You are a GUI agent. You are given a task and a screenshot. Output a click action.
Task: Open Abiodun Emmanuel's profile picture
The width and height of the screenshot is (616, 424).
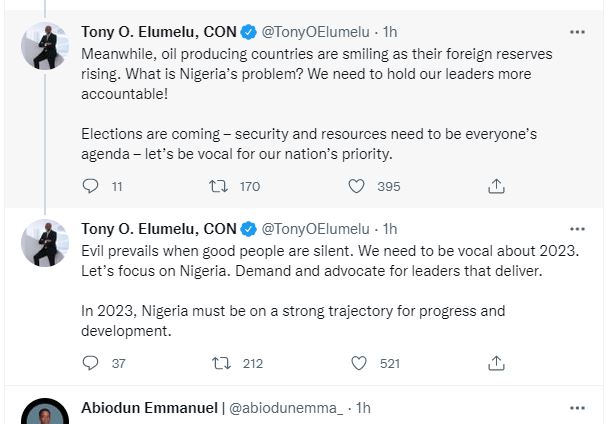(44, 414)
